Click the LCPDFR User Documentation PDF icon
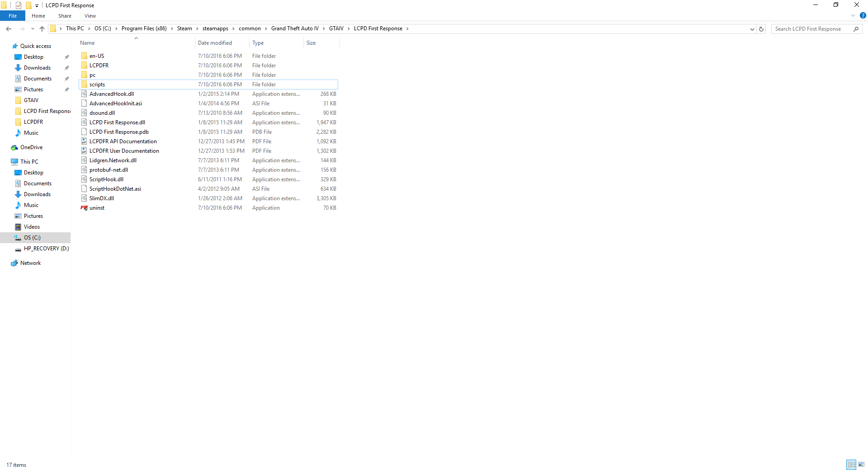Screen dimensions: 868x470 [x=84, y=151]
